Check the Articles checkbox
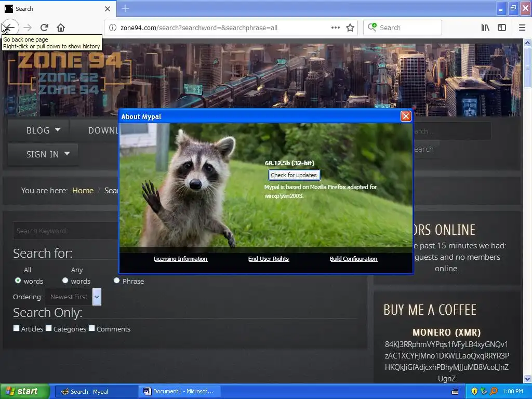The height and width of the screenshot is (399, 532). [x=16, y=328]
